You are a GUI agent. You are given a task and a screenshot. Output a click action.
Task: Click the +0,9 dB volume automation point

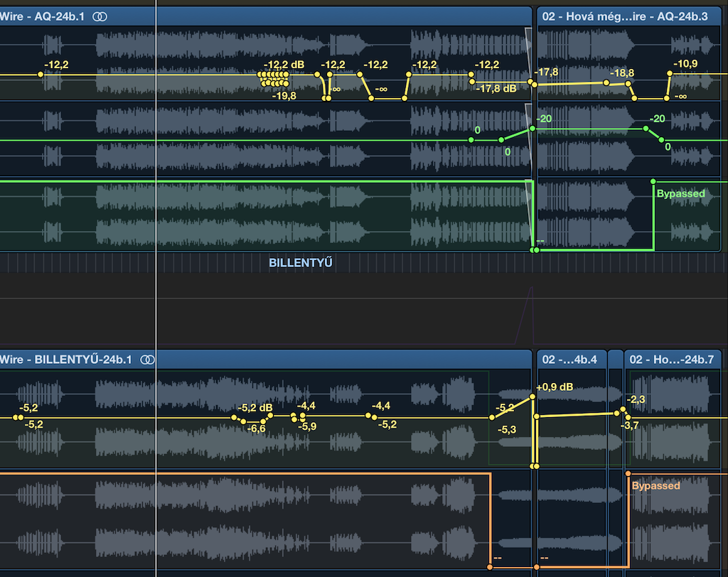click(x=532, y=397)
